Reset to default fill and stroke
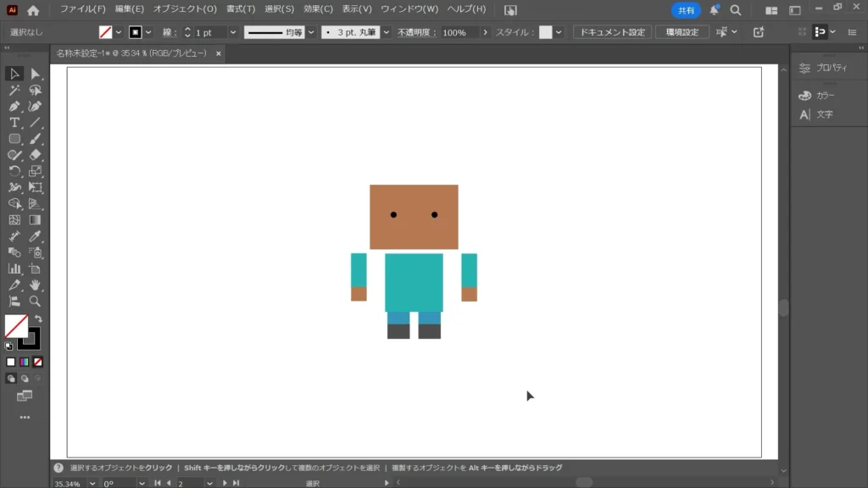The height and width of the screenshot is (488, 868). 8,347
